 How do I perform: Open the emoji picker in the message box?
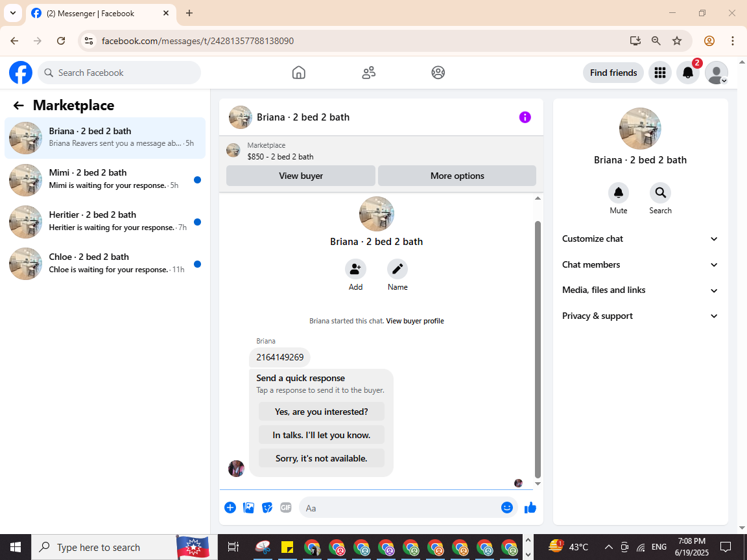pyautogui.click(x=507, y=507)
